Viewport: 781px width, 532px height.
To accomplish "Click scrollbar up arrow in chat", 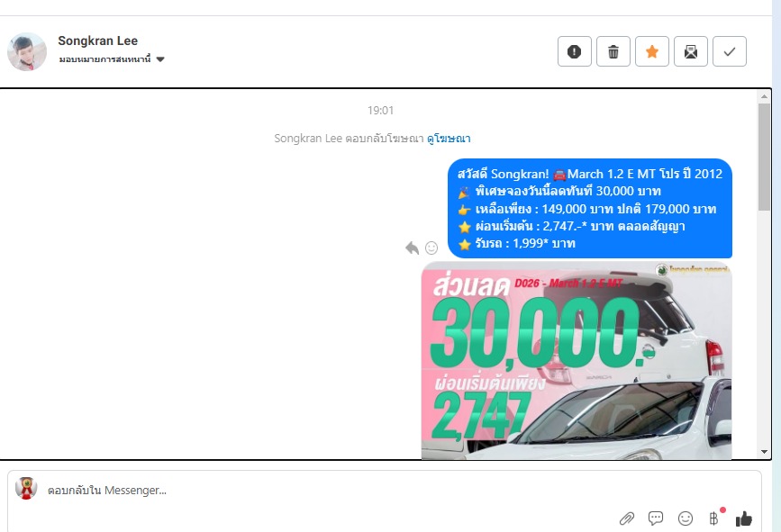I will 764,96.
